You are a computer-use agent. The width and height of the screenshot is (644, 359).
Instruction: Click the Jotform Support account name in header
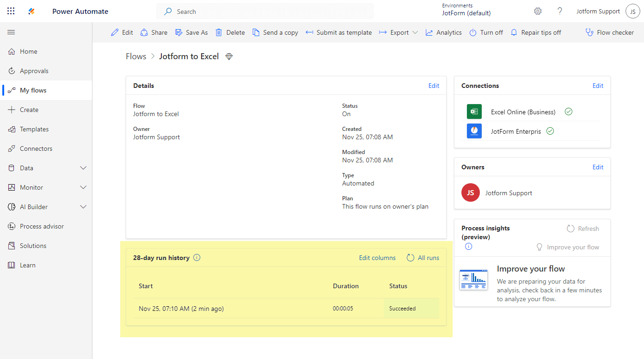click(x=598, y=12)
